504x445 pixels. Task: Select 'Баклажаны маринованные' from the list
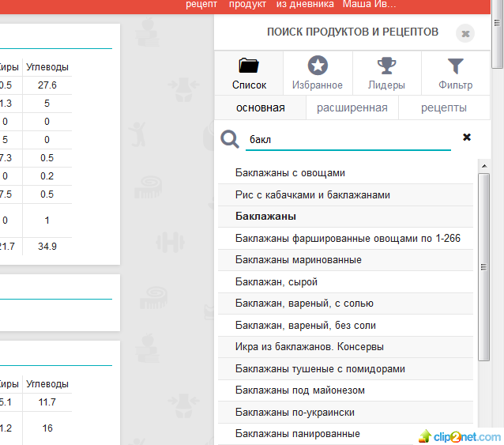coord(298,260)
